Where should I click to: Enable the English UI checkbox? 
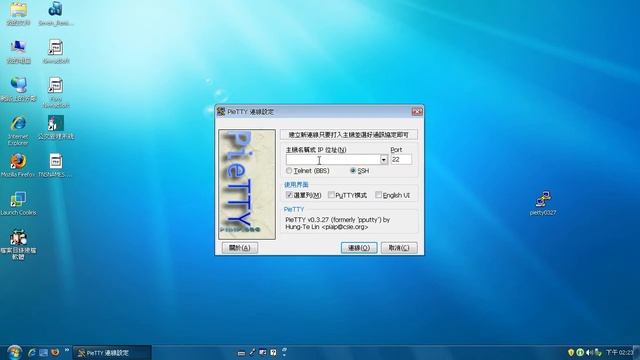(378, 195)
